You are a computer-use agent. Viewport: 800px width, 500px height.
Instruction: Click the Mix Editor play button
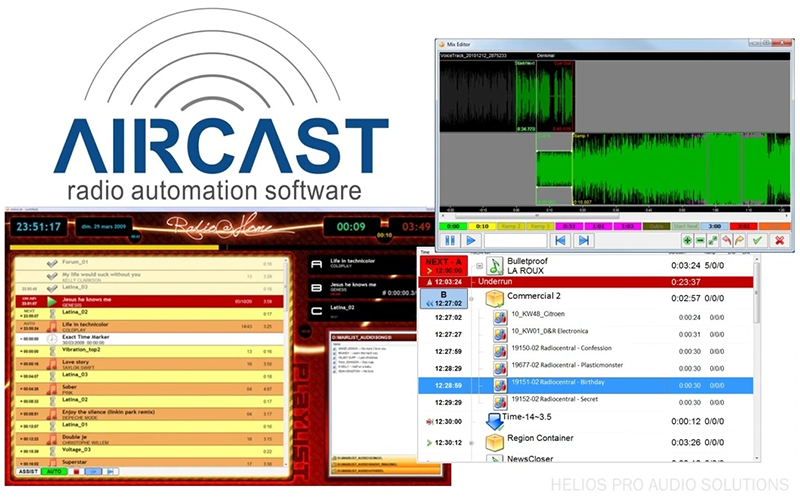[471, 240]
